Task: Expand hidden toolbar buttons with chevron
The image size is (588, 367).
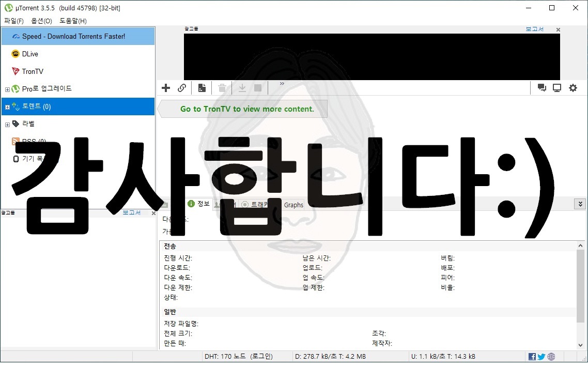Action: pos(282,84)
